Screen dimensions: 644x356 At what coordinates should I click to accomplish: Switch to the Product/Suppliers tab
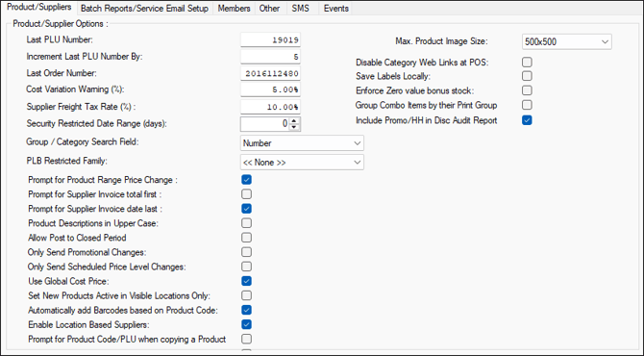38,8
